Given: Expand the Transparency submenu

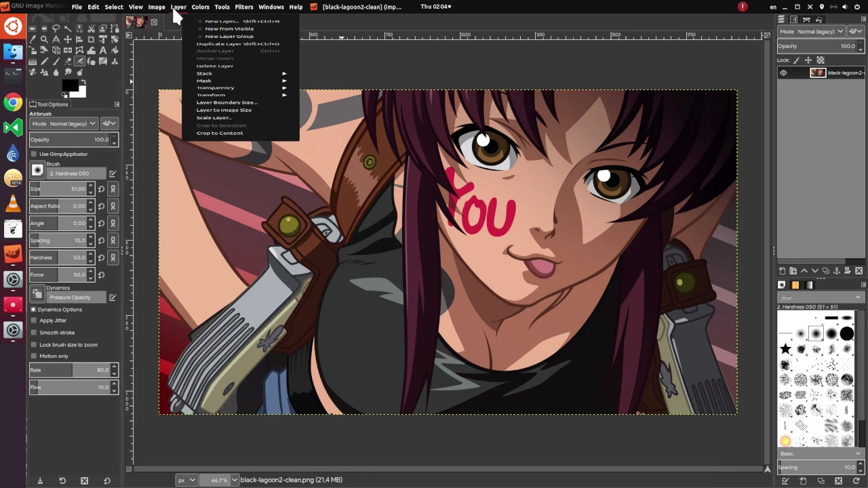Looking at the screenshot, I should click(241, 87).
